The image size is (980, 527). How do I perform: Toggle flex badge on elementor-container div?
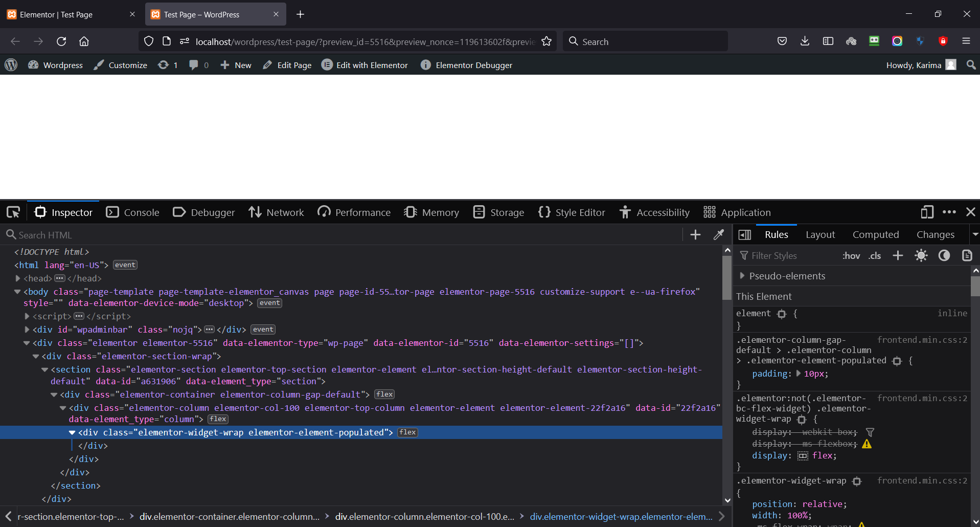tap(384, 394)
